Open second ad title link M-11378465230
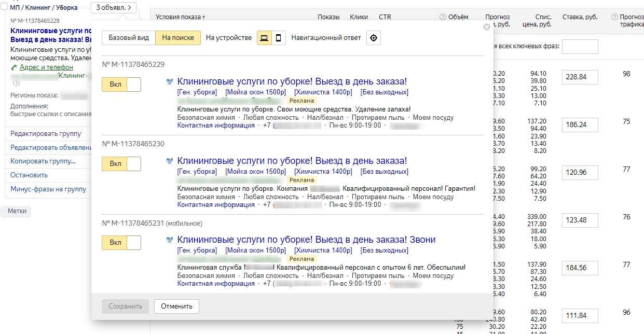Viewport: 644px width, 334px height. tap(292, 161)
